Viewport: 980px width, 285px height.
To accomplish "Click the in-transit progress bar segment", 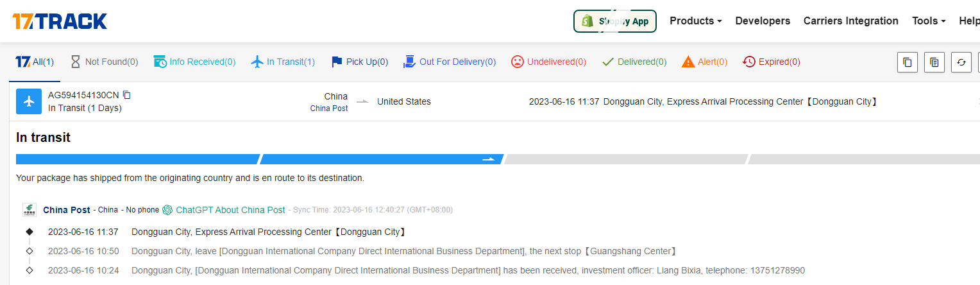I will [x=381, y=159].
